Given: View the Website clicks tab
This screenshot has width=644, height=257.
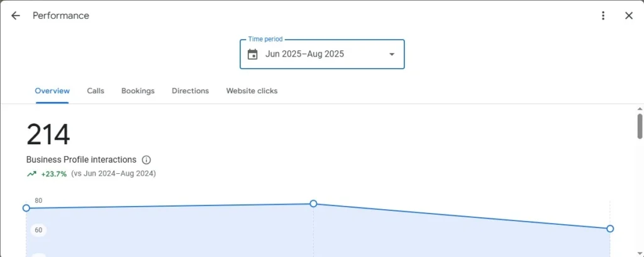Looking at the screenshot, I should coord(252,91).
